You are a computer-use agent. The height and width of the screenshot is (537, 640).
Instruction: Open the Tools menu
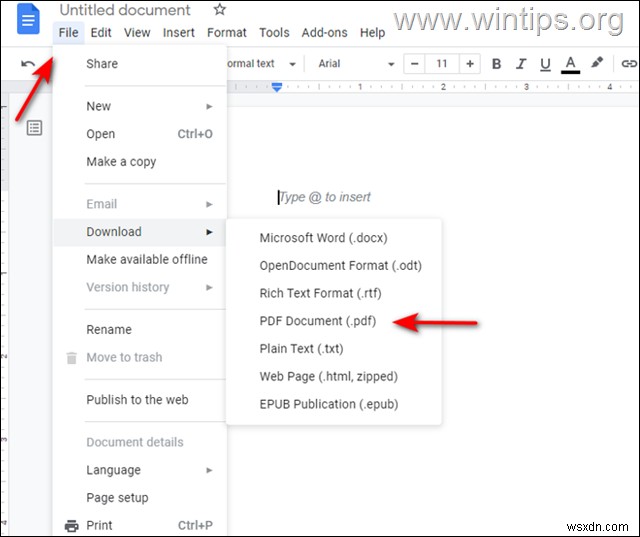(274, 32)
